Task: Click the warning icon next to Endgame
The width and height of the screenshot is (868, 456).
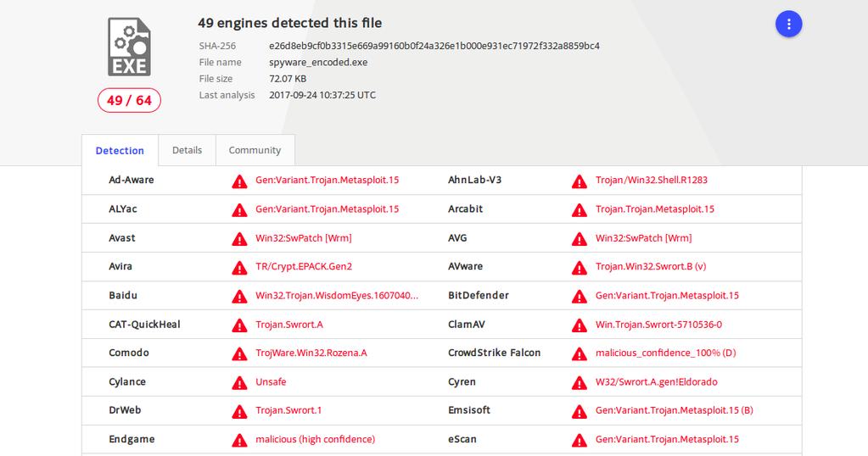Action: 239,440
